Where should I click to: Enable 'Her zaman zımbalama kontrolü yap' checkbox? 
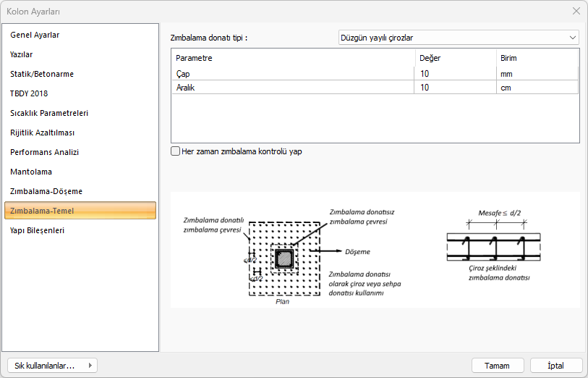(x=175, y=151)
